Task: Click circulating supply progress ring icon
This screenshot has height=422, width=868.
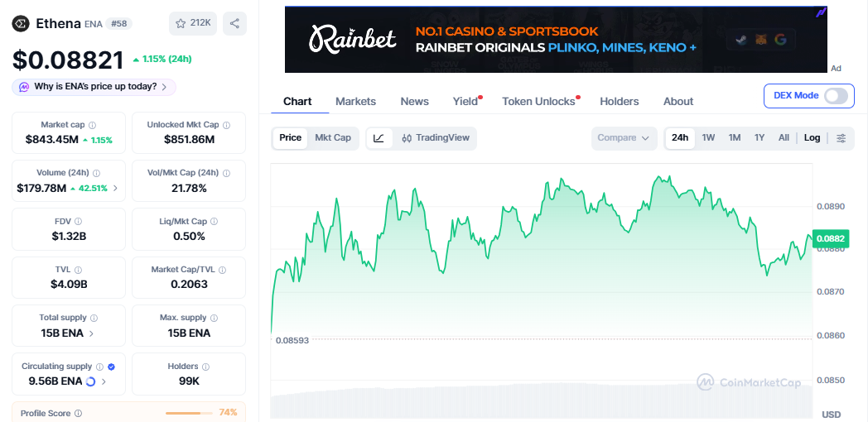Action: click(91, 381)
